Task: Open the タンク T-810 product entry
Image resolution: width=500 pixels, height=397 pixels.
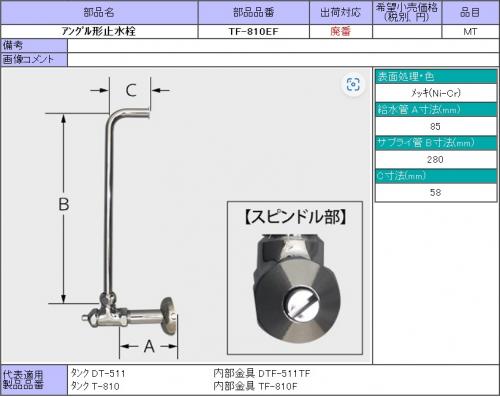Action: tap(95, 386)
